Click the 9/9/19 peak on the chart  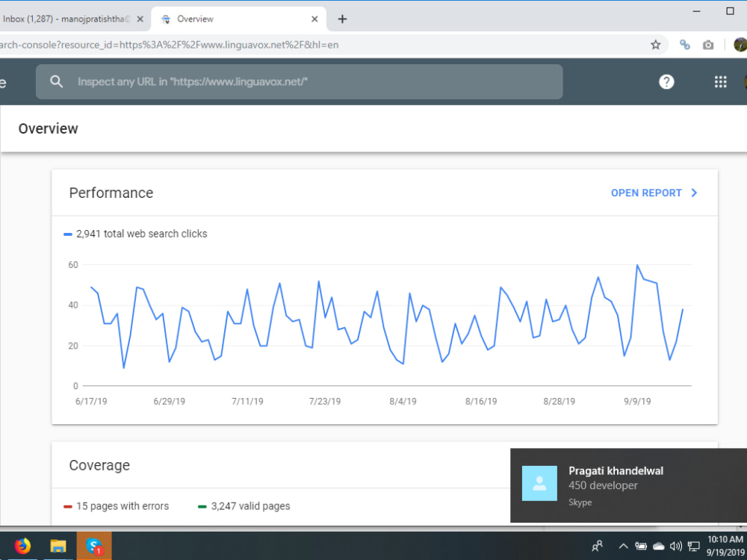point(637,265)
